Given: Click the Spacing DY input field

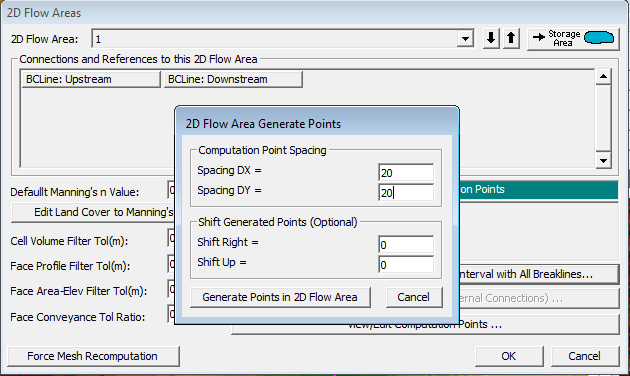Looking at the screenshot, I should [406, 192].
